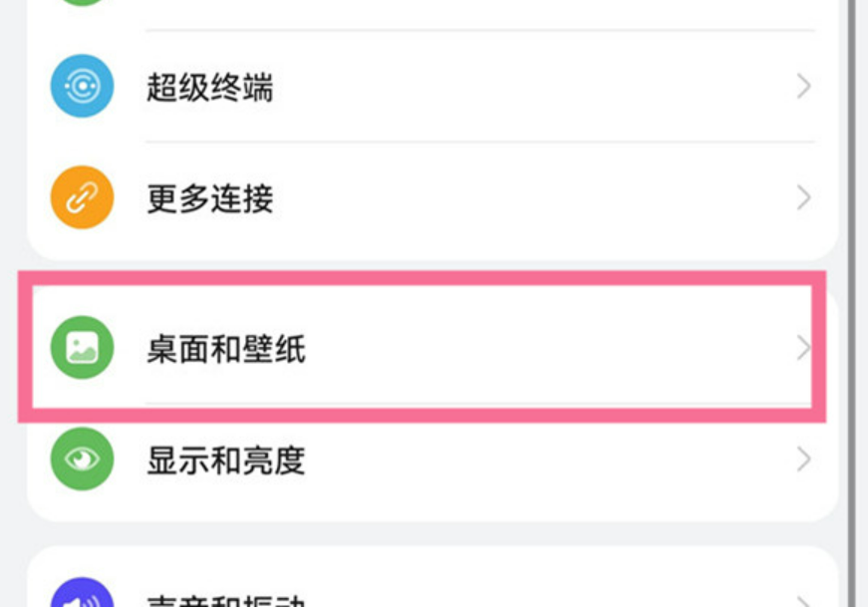The width and height of the screenshot is (868, 612).
Task: Tap the orange 更多连接 link icon
Action: 82,198
